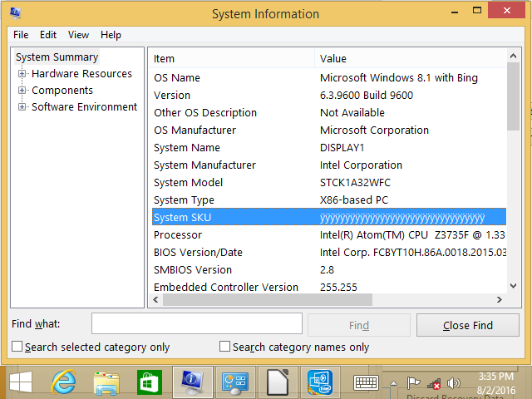532x399 pixels.
Task: Click the vertical scrollbar thumb
Action: (x=514, y=96)
